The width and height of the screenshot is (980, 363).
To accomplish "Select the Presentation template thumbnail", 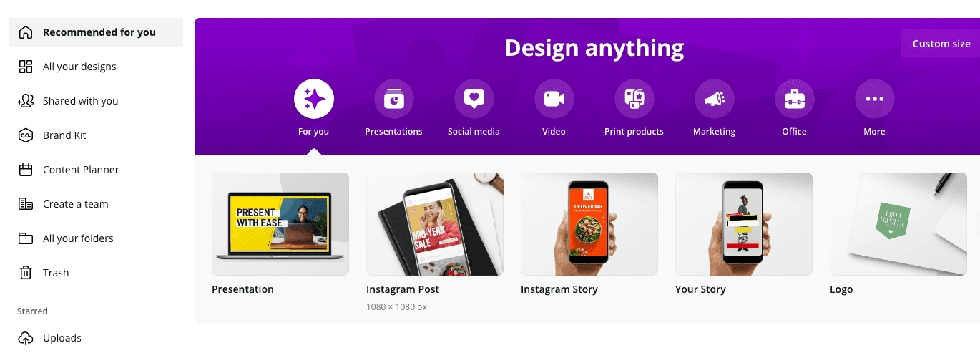I will (x=280, y=224).
